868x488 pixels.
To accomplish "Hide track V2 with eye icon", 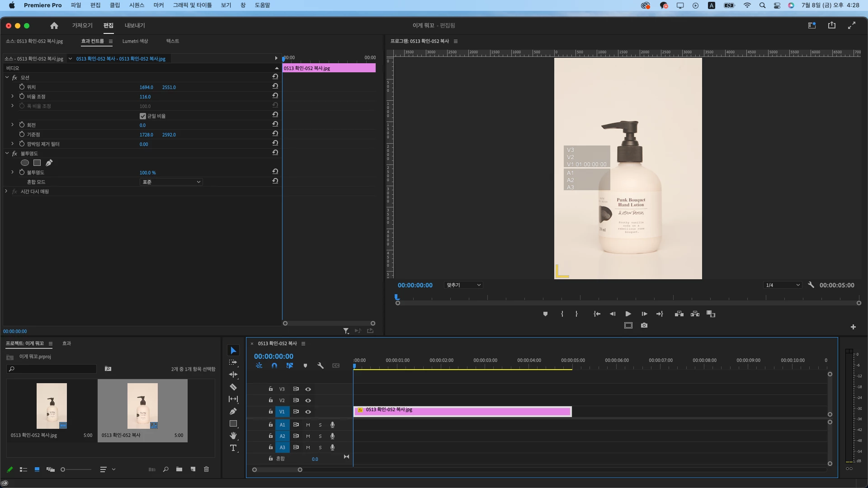I will click(308, 400).
